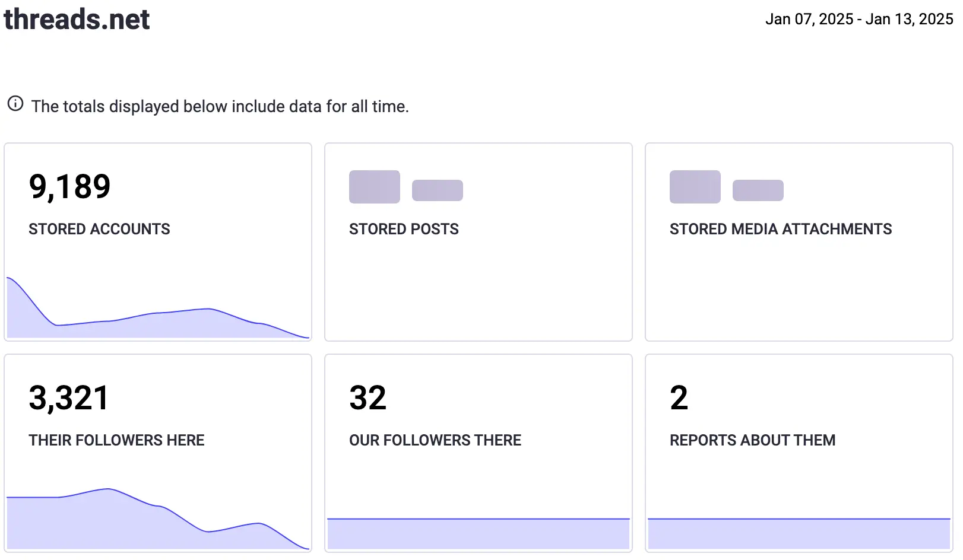Image resolution: width=963 pixels, height=560 pixels.
Task: Click the 32 Our Followers There count
Action: [368, 397]
